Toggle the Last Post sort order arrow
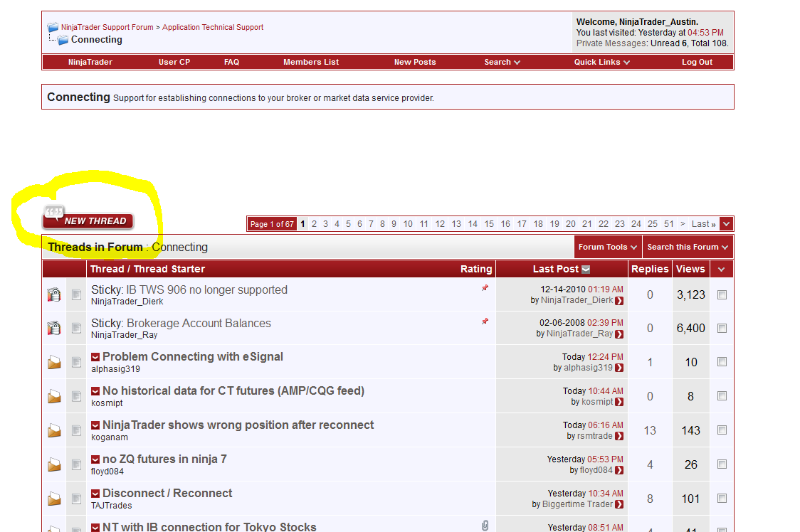The image size is (800, 532). (x=586, y=270)
